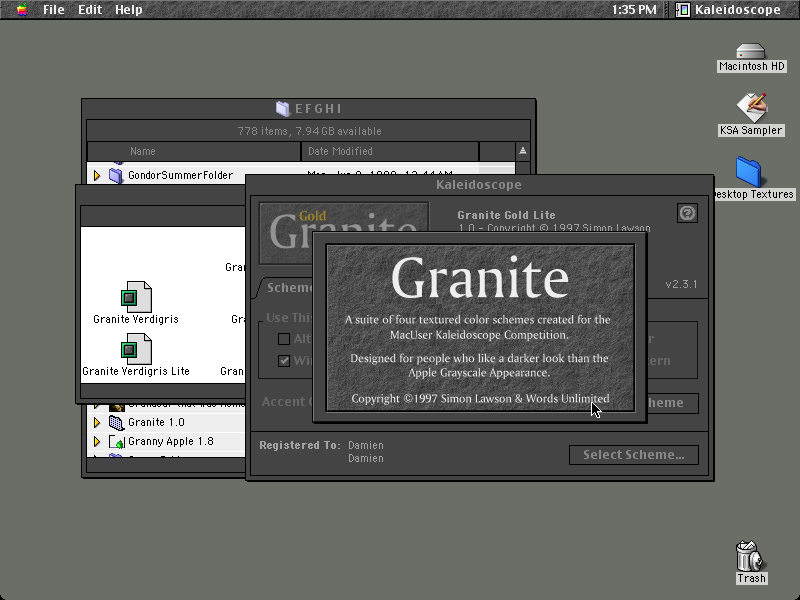800x600 pixels.
Task: Select the Macintosh HD drive icon
Action: pos(751,52)
